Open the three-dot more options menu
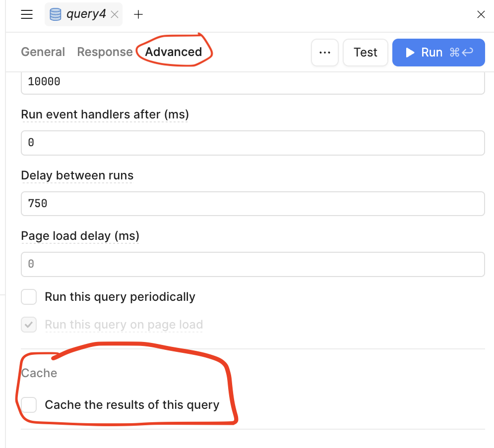Viewport: 494px width, 448px height. pos(325,53)
